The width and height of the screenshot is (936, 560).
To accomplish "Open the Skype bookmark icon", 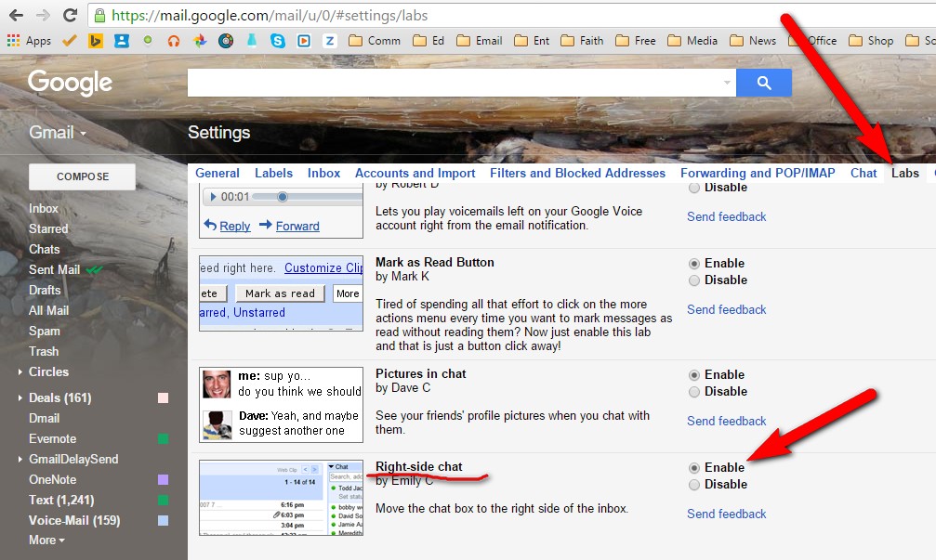I will (x=278, y=40).
